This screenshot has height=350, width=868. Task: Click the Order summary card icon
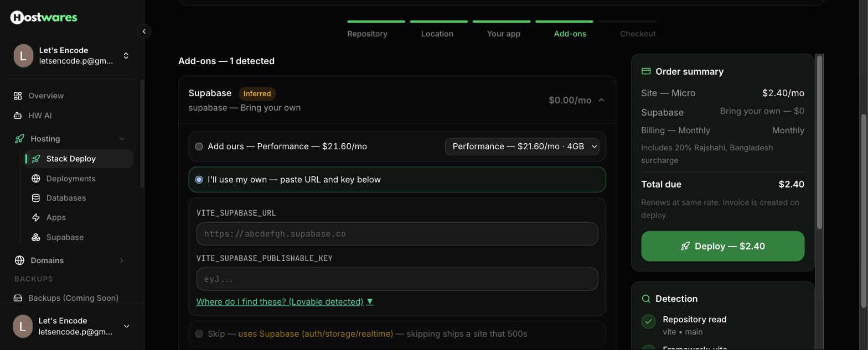(646, 71)
